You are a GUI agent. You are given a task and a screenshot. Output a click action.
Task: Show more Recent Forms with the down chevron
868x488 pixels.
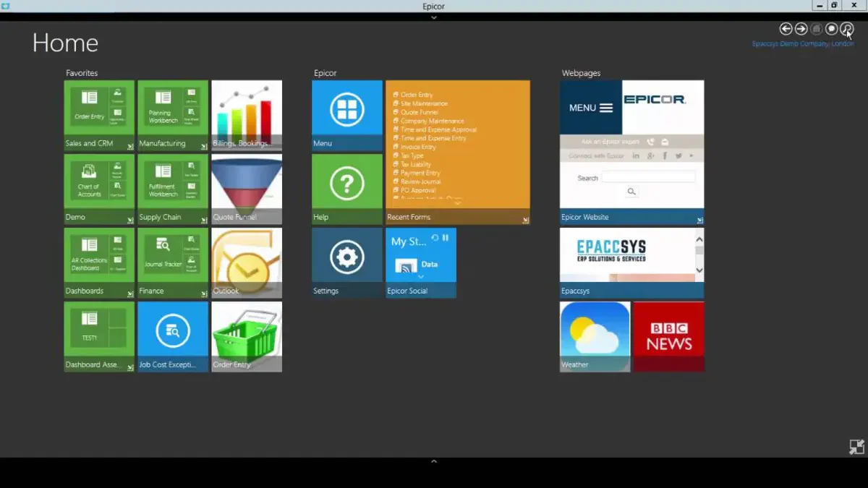457,203
